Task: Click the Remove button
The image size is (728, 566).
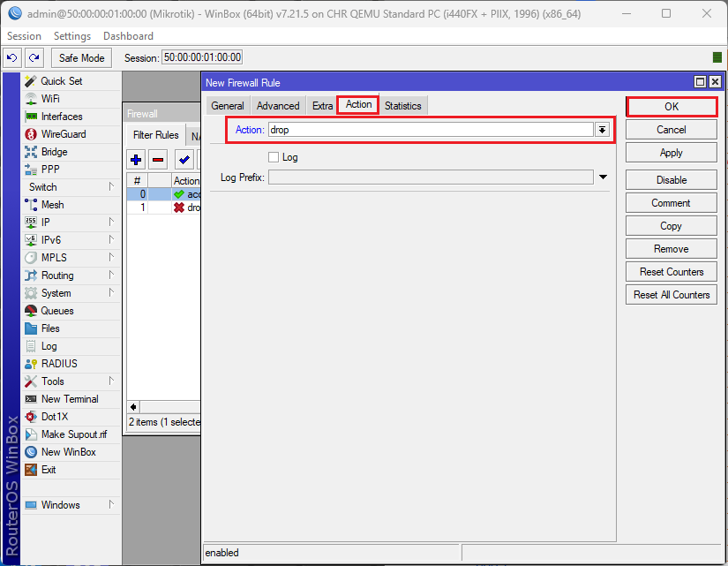Action: tap(672, 249)
